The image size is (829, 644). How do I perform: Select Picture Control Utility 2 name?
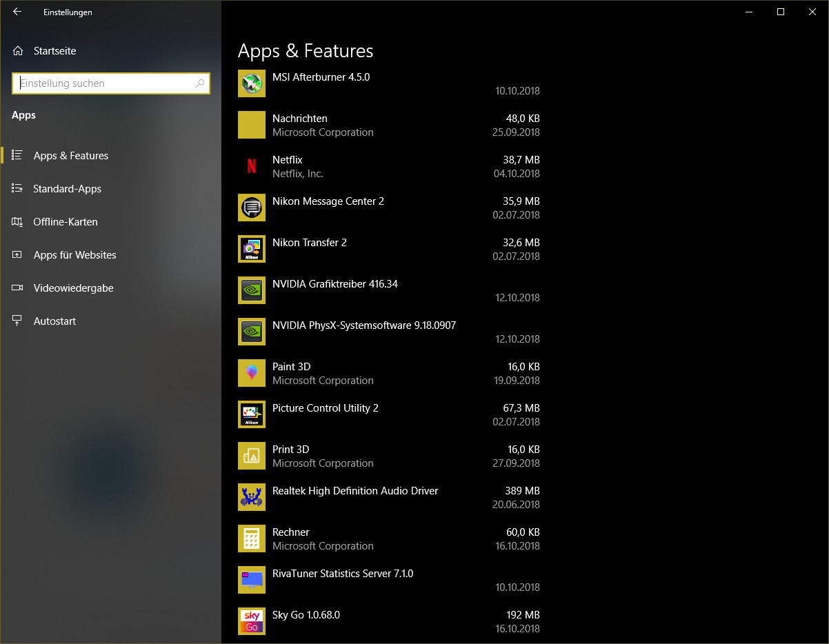tap(326, 408)
